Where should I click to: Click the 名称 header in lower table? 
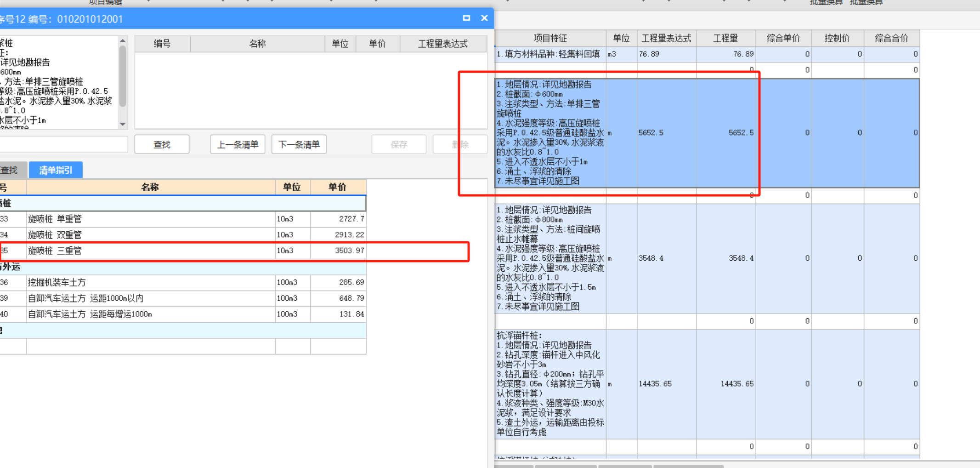150,187
